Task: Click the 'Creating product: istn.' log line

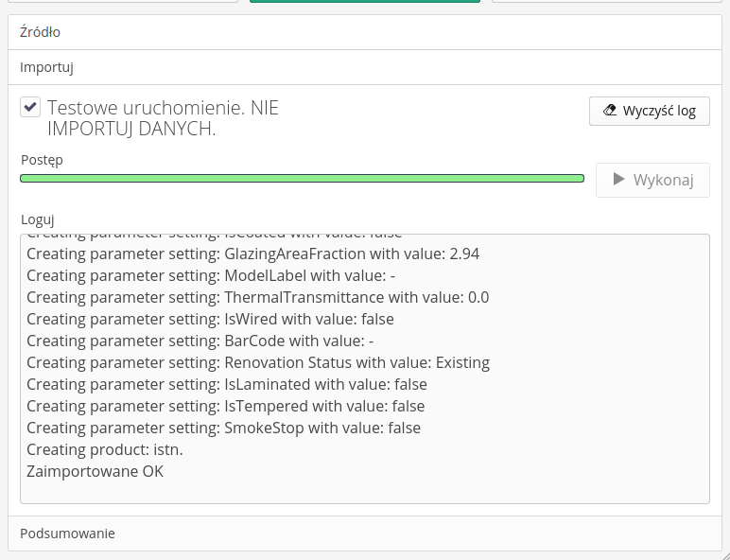Action: click(105, 449)
